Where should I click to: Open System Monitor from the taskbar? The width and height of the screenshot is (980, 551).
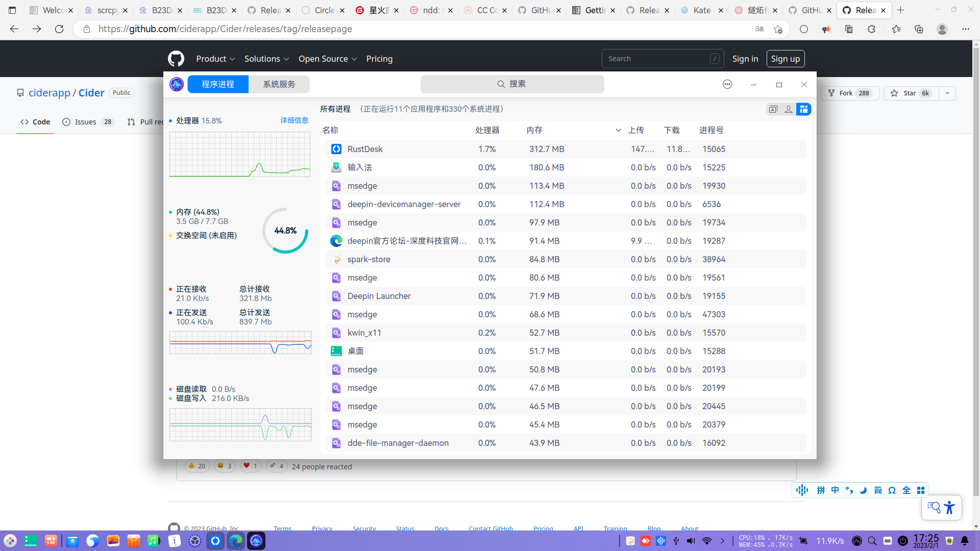click(x=256, y=541)
